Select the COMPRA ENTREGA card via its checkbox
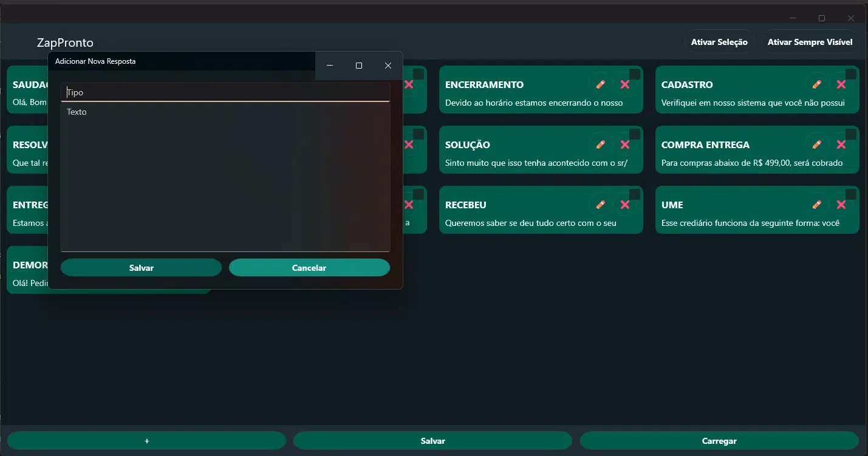 click(851, 134)
